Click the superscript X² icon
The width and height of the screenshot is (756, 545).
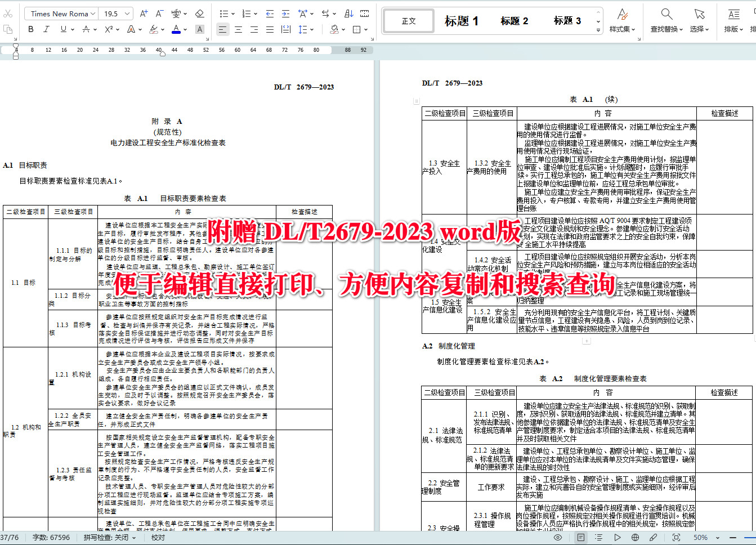click(x=109, y=29)
